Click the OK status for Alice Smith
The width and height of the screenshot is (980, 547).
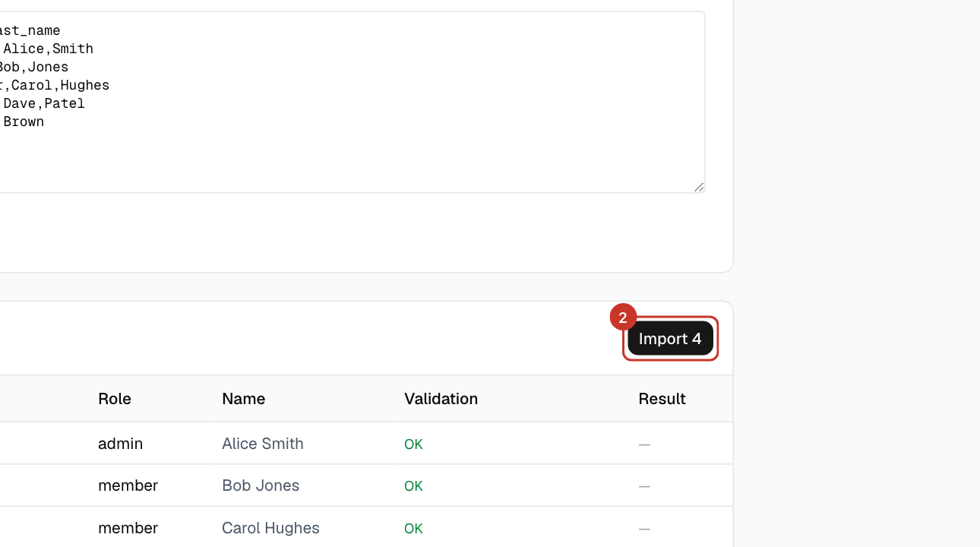coord(413,444)
